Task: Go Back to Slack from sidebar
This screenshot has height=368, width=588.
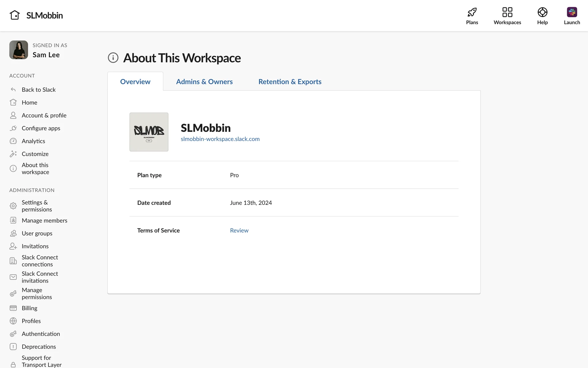Action: click(x=39, y=90)
